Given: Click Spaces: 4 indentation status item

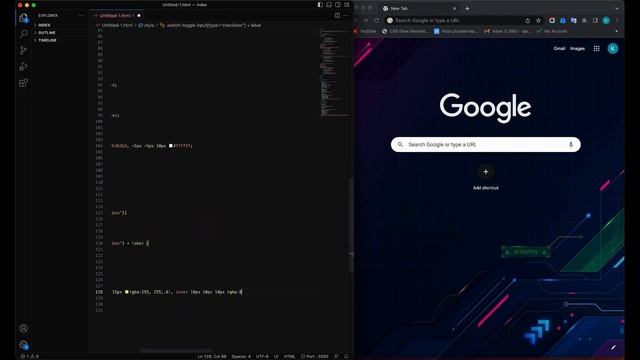Looking at the screenshot, I should coord(241,356).
